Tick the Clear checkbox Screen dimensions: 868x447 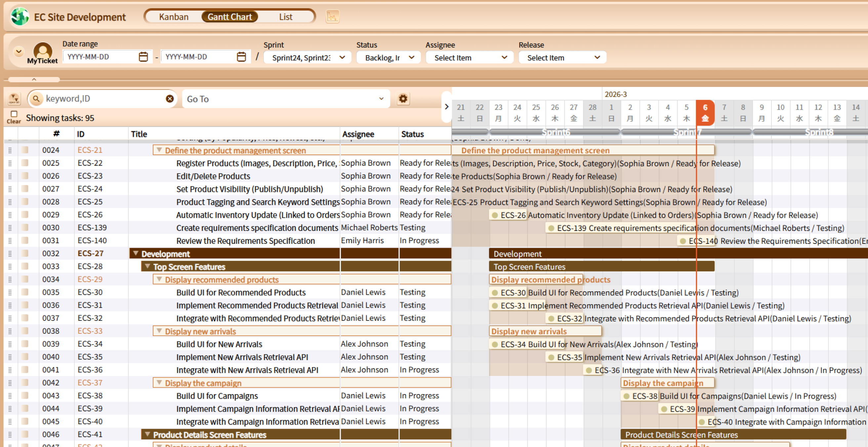[14, 114]
